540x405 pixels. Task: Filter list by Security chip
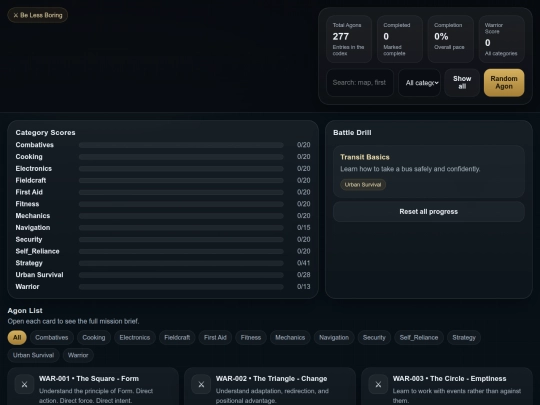(374, 338)
